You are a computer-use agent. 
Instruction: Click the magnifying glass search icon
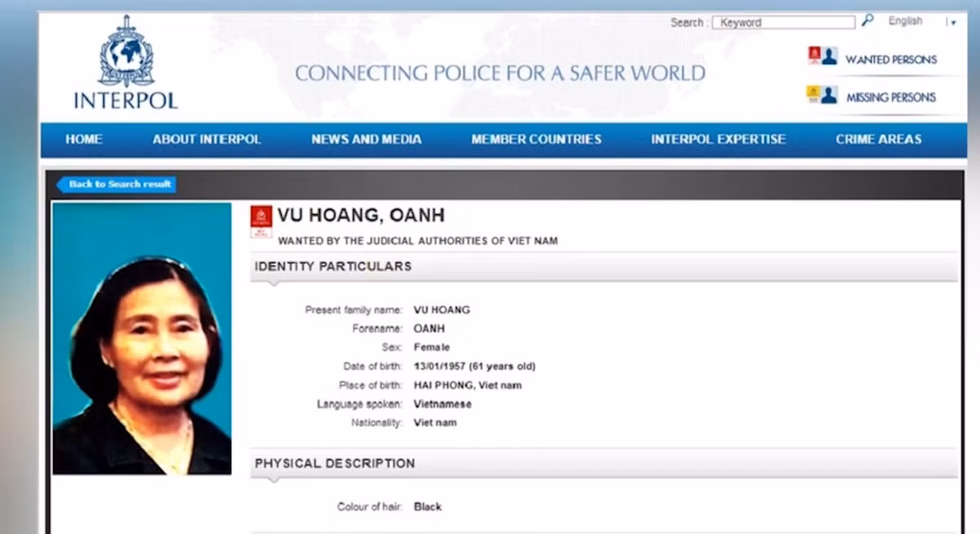pyautogui.click(x=867, y=21)
